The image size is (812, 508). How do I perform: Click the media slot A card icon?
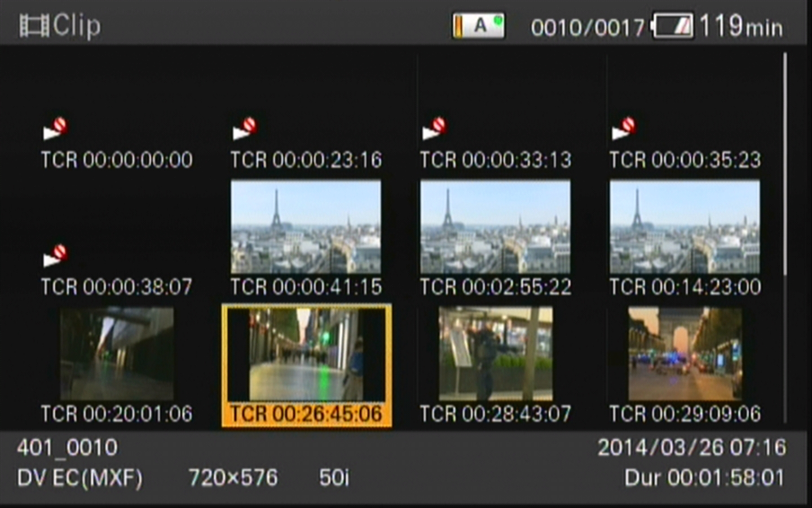478,26
